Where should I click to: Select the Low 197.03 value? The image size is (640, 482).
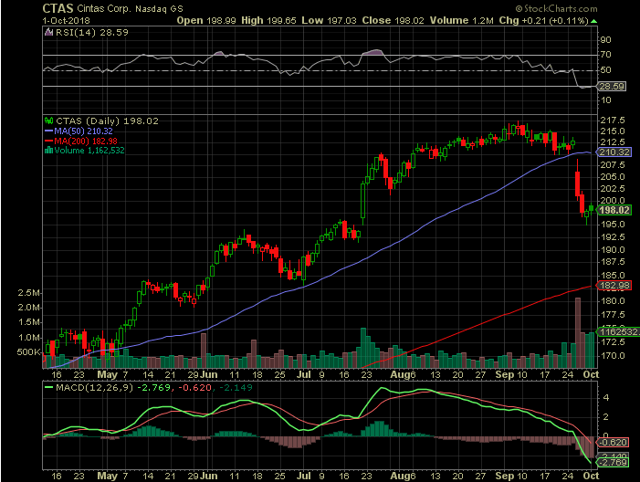(x=329, y=20)
